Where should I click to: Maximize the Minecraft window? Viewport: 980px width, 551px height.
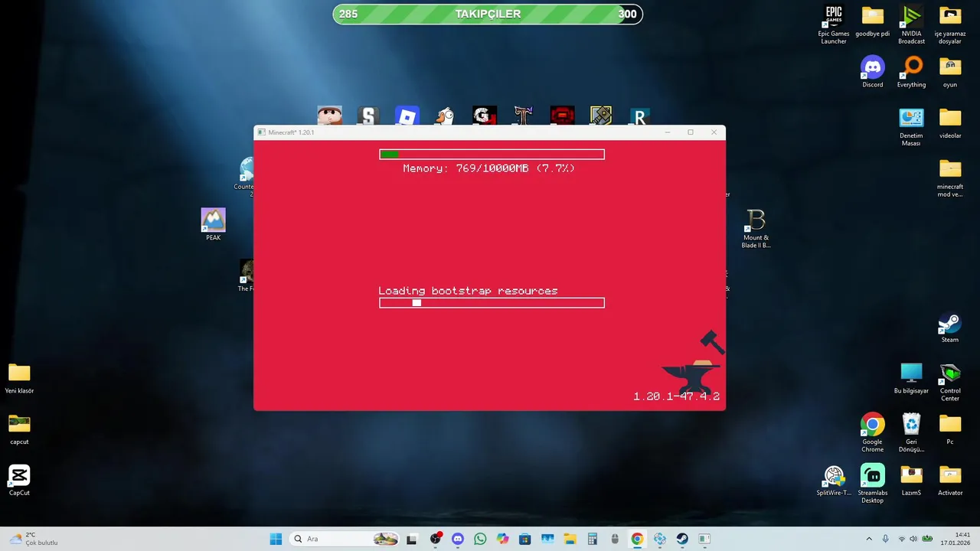point(690,132)
